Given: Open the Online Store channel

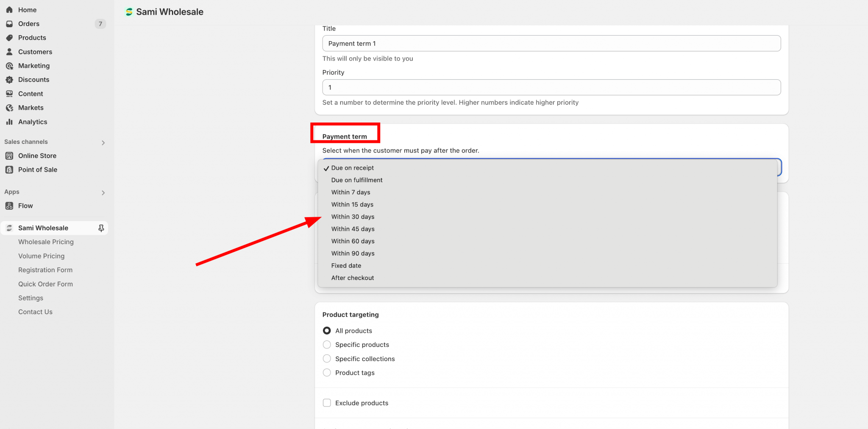Looking at the screenshot, I should point(37,156).
